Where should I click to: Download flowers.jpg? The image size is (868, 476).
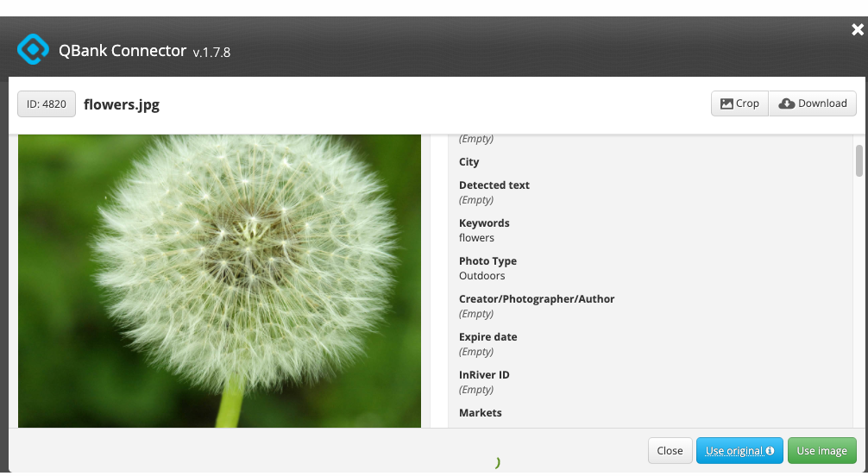813,103
